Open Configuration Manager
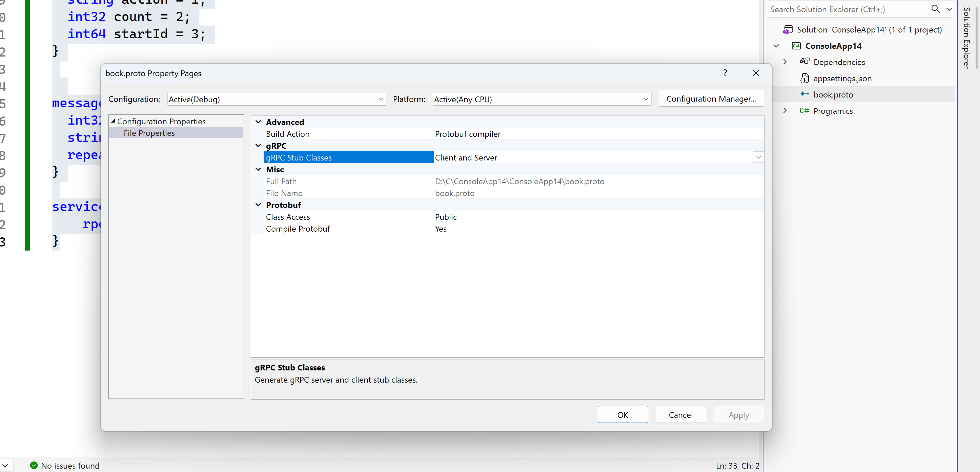980x472 pixels. tap(711, 99)
